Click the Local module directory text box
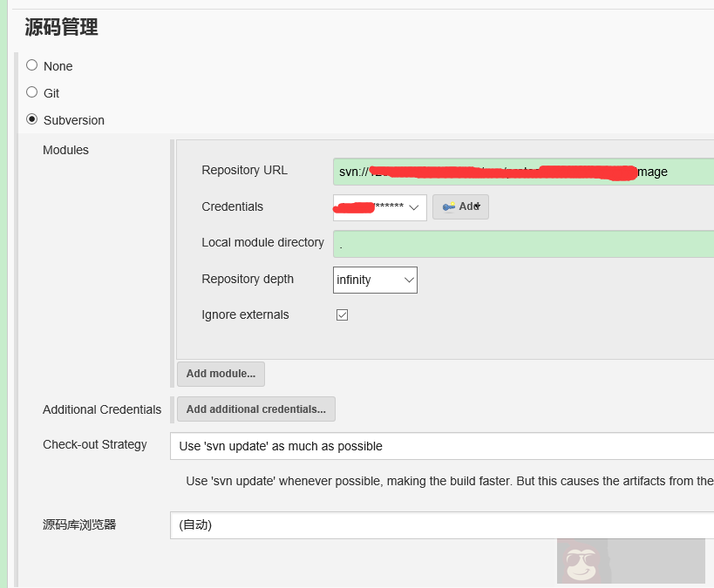 pyautogui.click(x=523, y=244)
